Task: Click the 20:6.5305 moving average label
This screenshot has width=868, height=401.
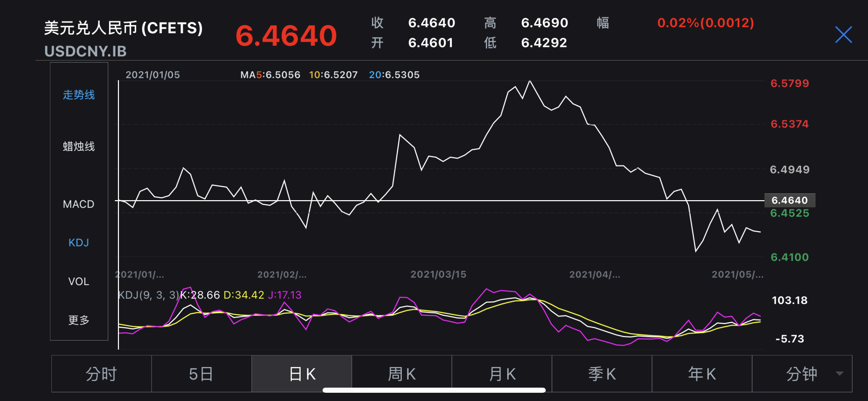Action: [394, 75]
